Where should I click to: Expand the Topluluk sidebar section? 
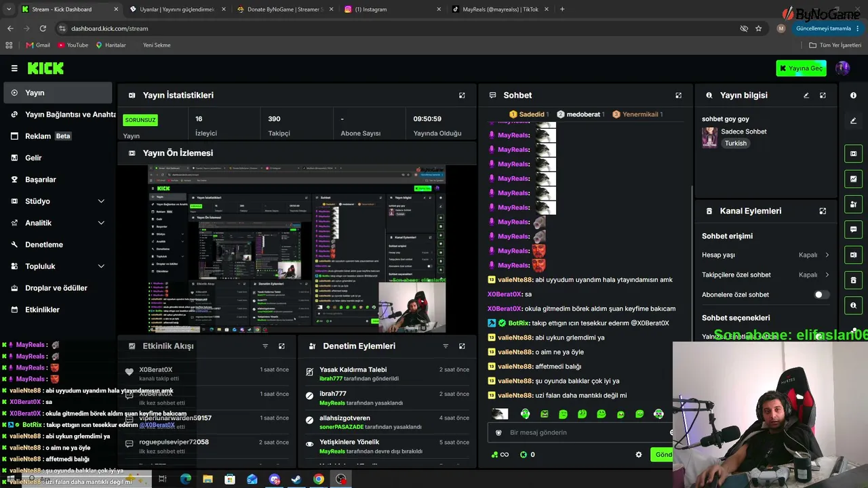click(101, 266)
